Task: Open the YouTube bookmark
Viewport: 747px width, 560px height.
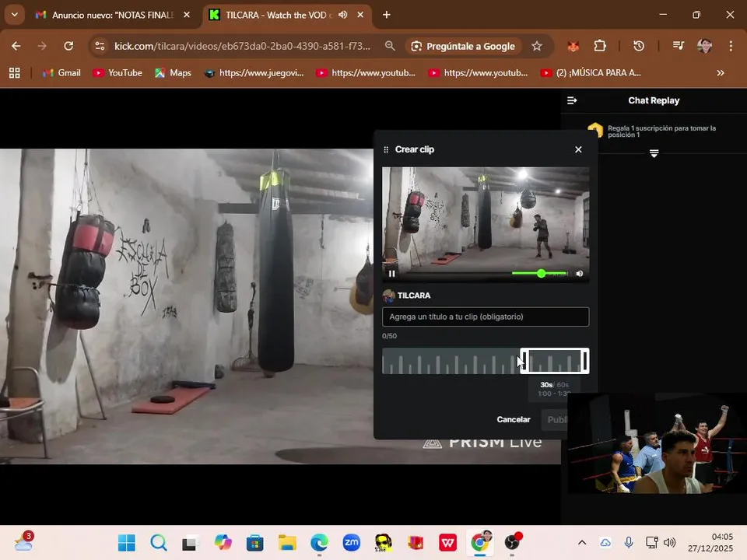Action: click(117, 73)
